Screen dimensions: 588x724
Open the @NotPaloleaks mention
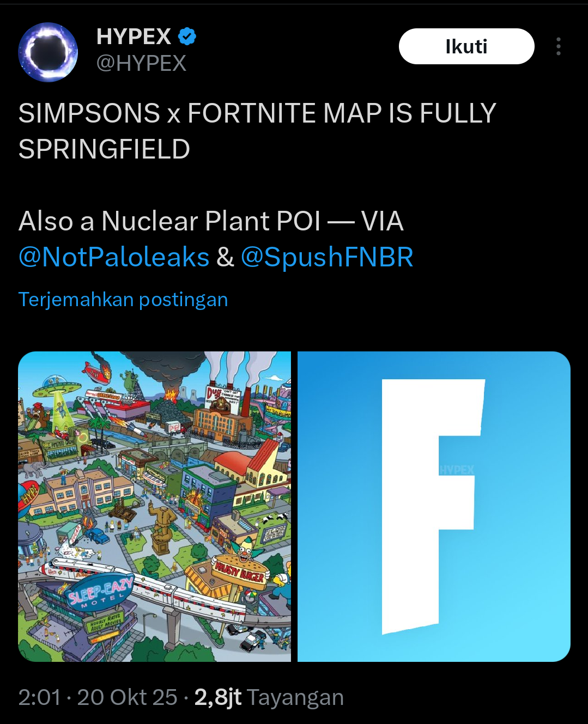click(114, 257)
